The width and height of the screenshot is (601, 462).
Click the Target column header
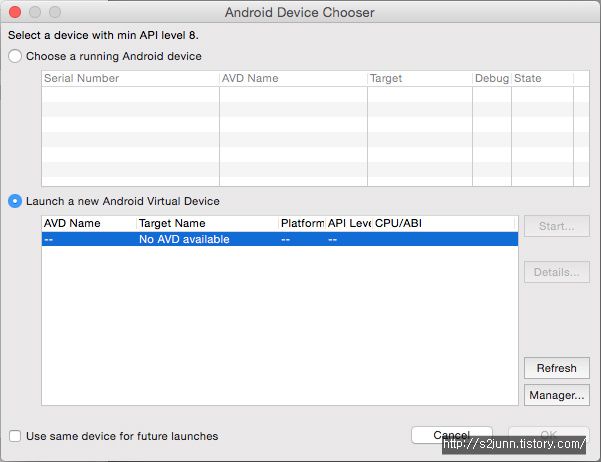[420, 78]
